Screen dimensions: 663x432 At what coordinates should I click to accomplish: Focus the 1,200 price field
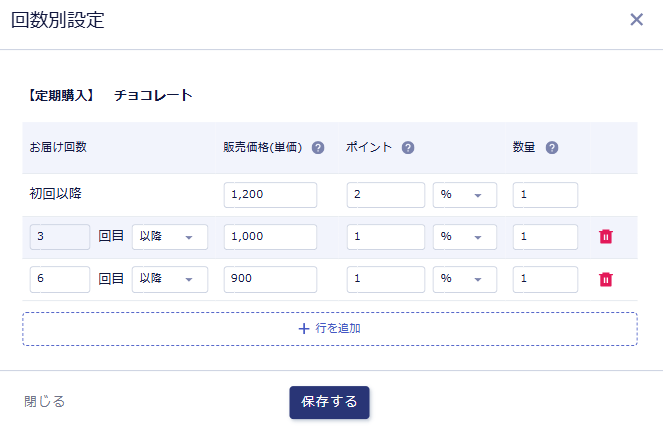click(x=270, y=195)
